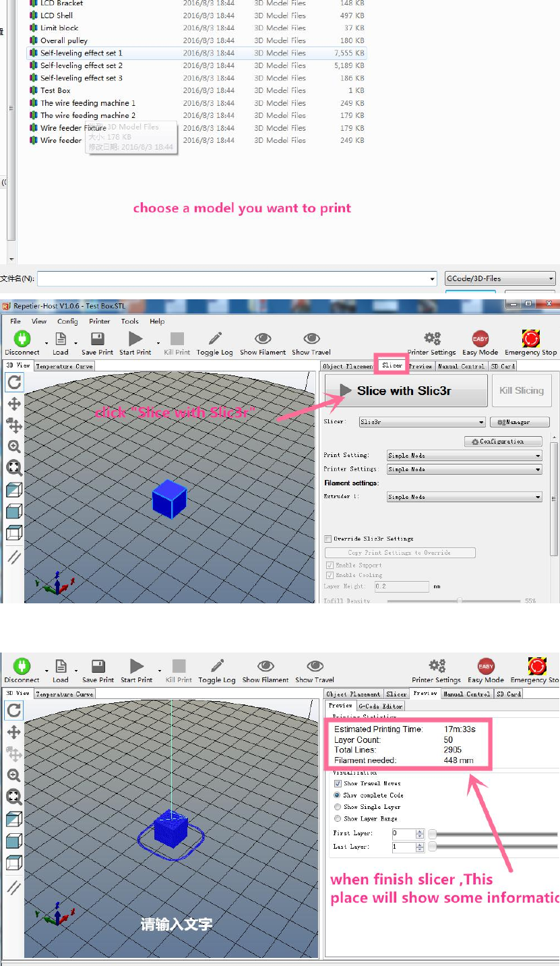Select Show Single Layer radio button
Screen dimensions: 560x966
[x=338, y=807]
